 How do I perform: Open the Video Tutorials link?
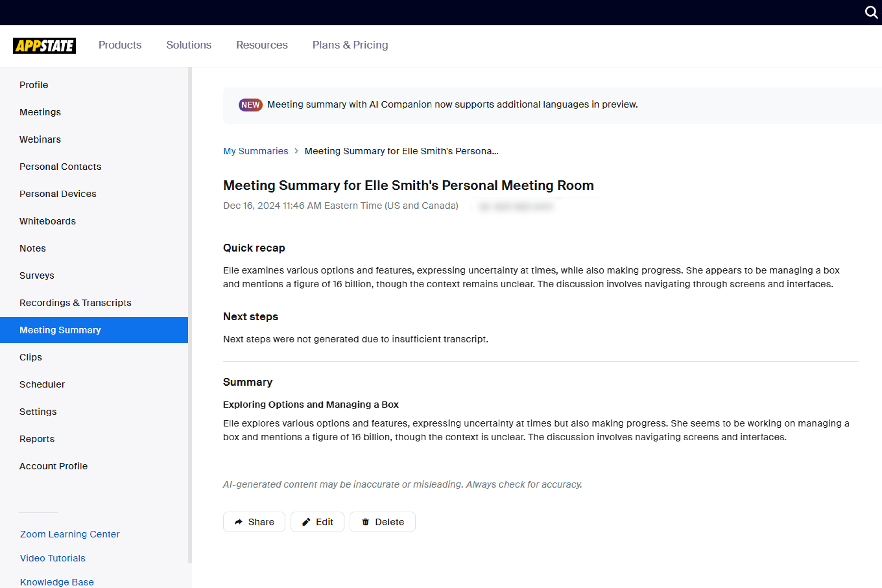(53, 558)
